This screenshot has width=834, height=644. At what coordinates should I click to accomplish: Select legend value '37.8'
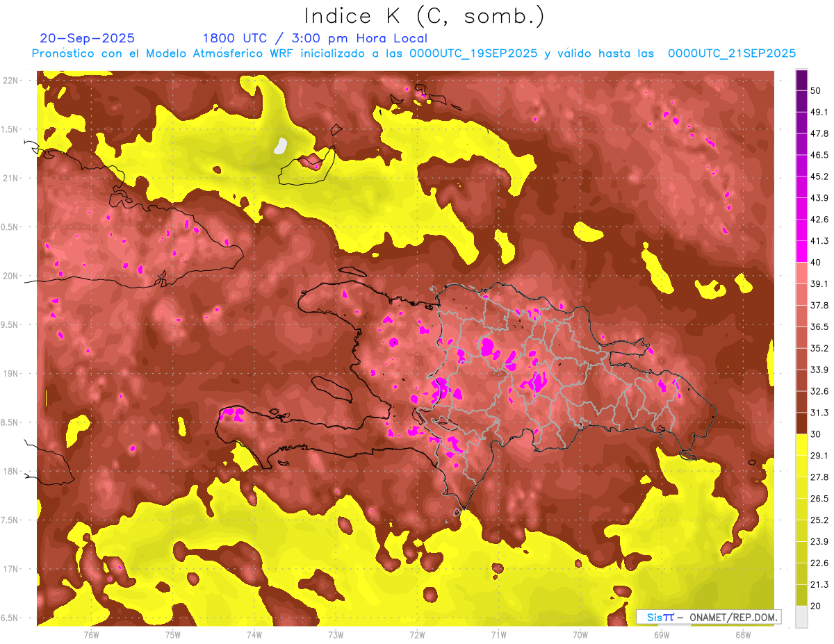tap(819, 305)
